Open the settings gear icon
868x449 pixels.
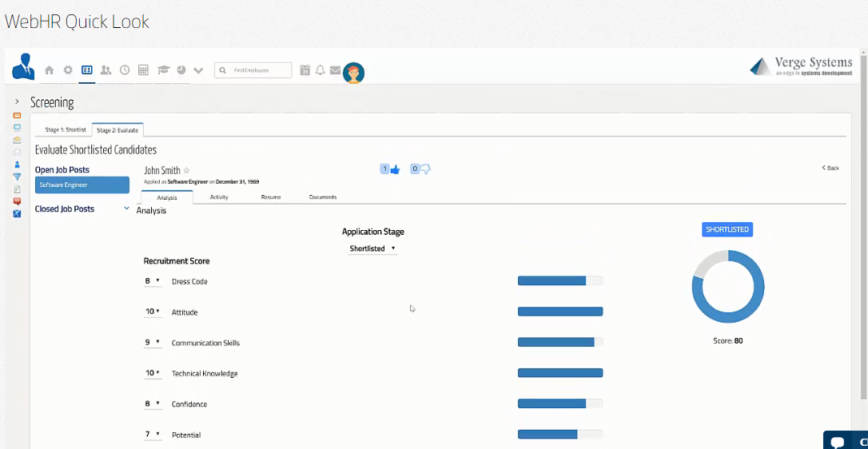pos(68,70)
